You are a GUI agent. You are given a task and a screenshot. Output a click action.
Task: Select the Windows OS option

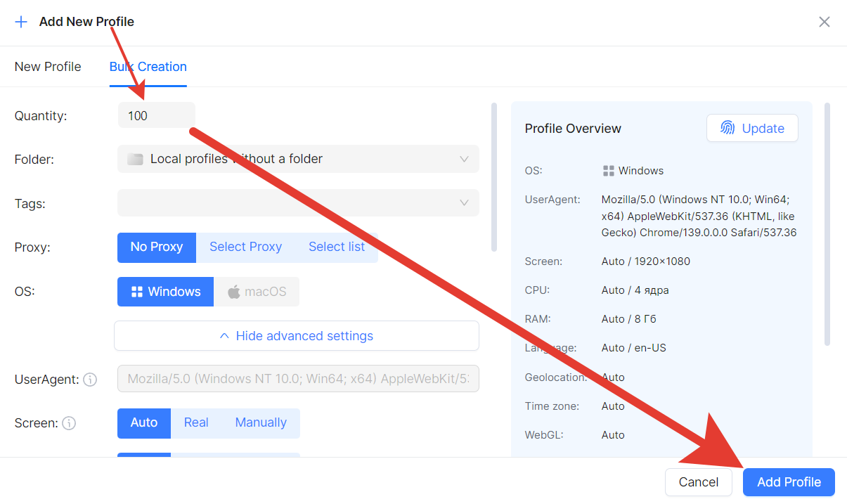click(x=165, y=292)
